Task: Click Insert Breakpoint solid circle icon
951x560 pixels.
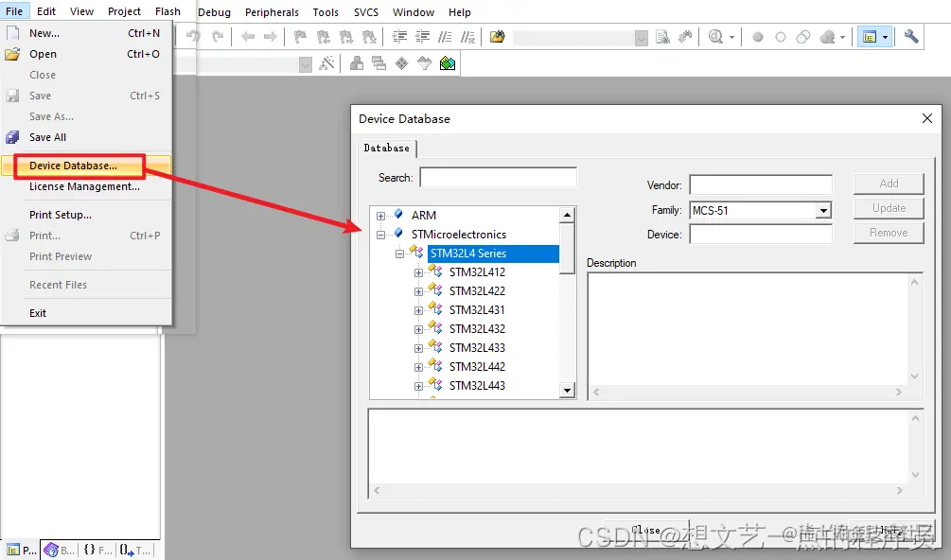Action: click(x=758, y=37)
